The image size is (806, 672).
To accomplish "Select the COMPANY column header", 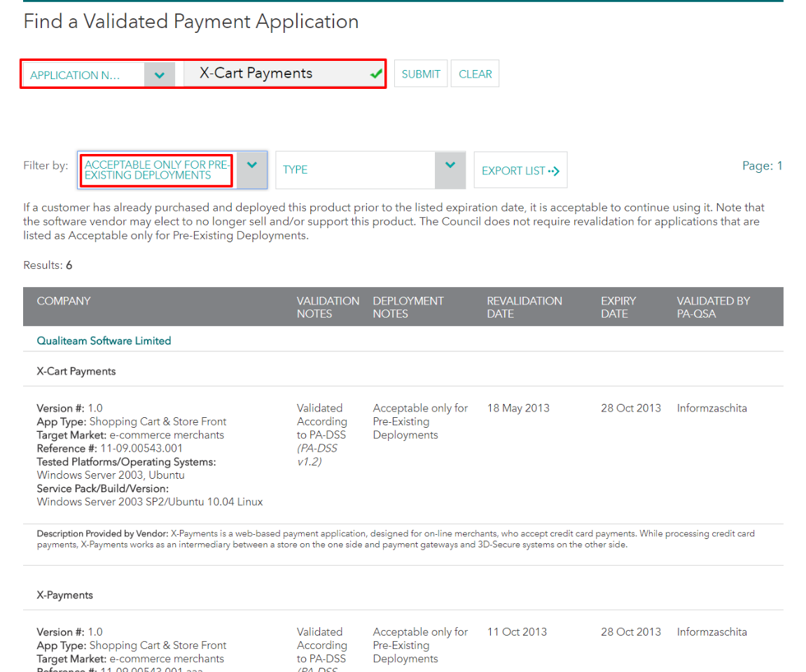I will point(64,301).
